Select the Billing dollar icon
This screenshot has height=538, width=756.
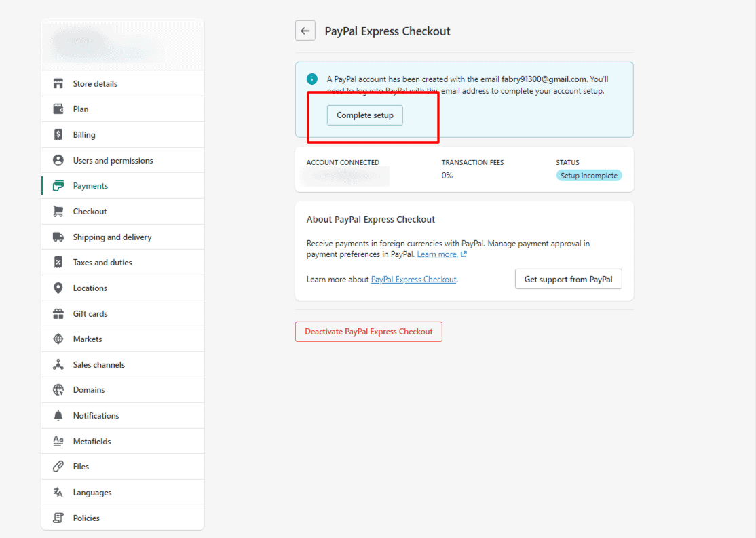click(x=60, y=134)
